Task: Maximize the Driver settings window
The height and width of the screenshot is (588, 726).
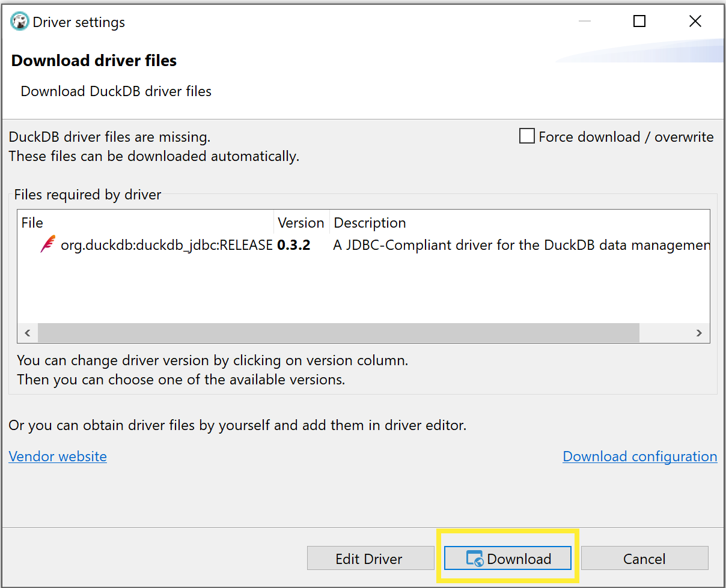Action: pos(639,20)
